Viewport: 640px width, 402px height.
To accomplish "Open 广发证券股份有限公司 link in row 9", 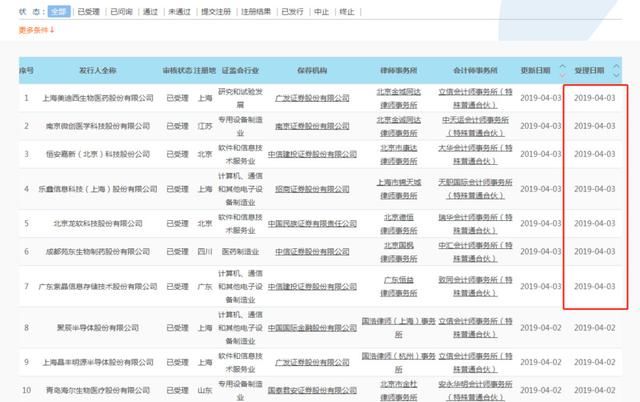I will coord(312,362).
